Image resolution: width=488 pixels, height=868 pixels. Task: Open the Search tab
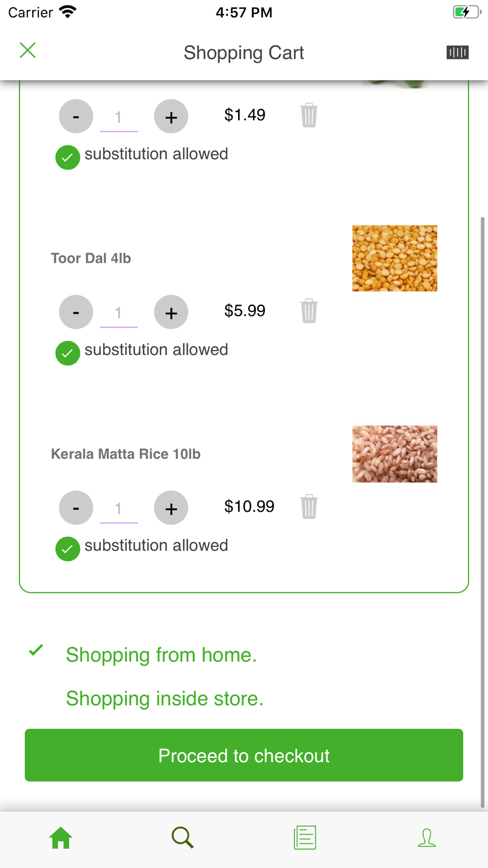tap(183, 838)
